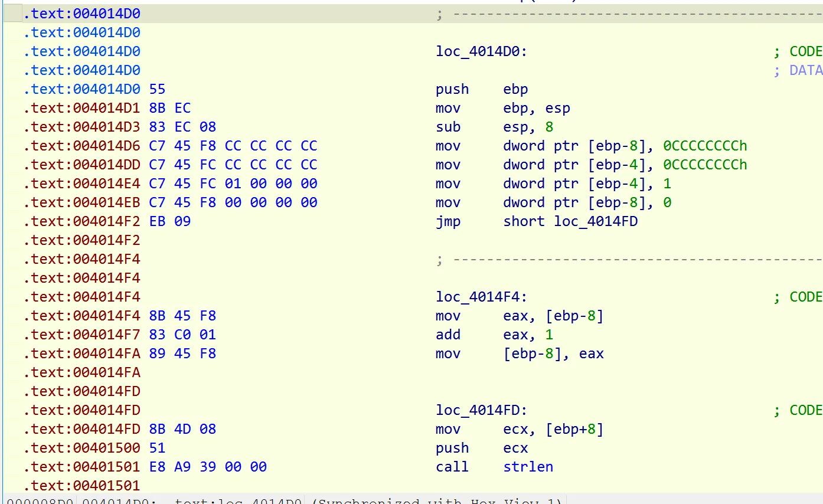Follow the strlen call target

(528, 467)
